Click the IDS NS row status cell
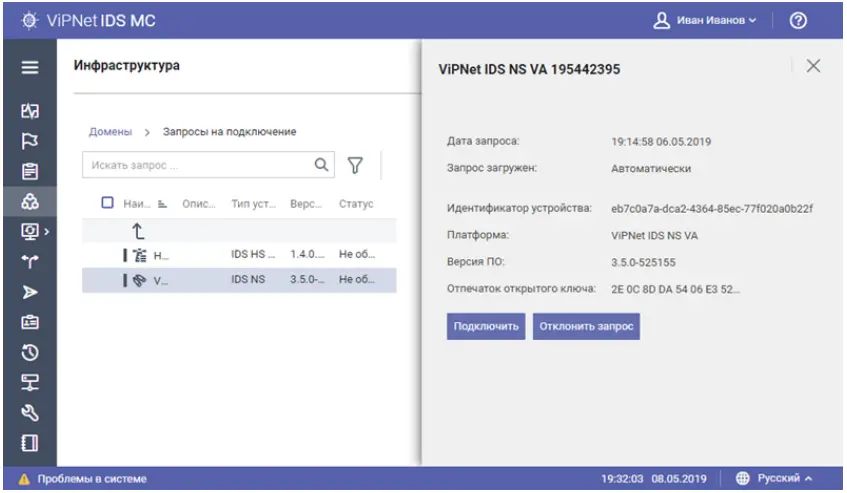The image size is (847, 493). tap(357, 280)
